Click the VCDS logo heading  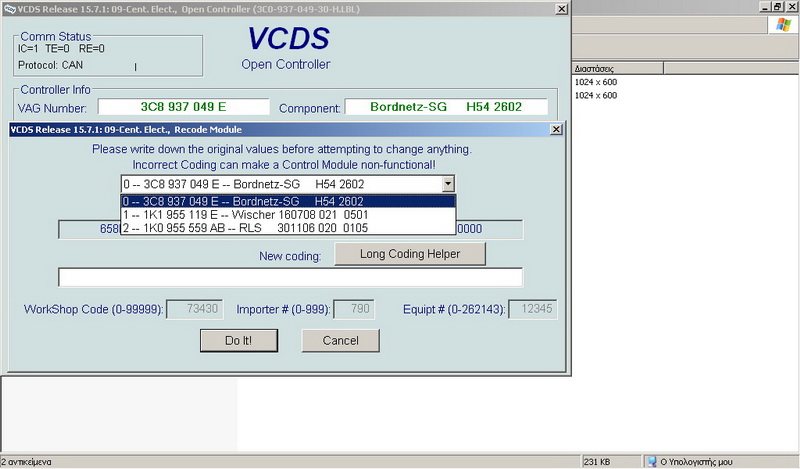pyautogui.click(x=289, y=39)
